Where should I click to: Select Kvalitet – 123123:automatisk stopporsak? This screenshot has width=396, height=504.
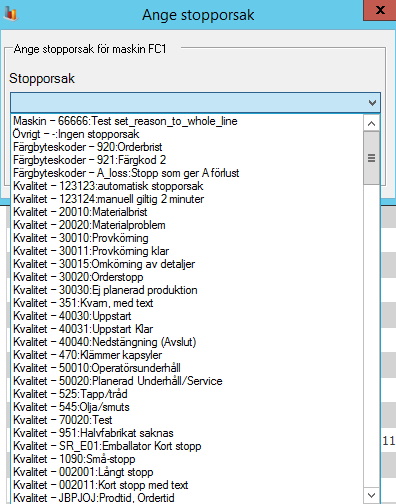click(187, 186)
